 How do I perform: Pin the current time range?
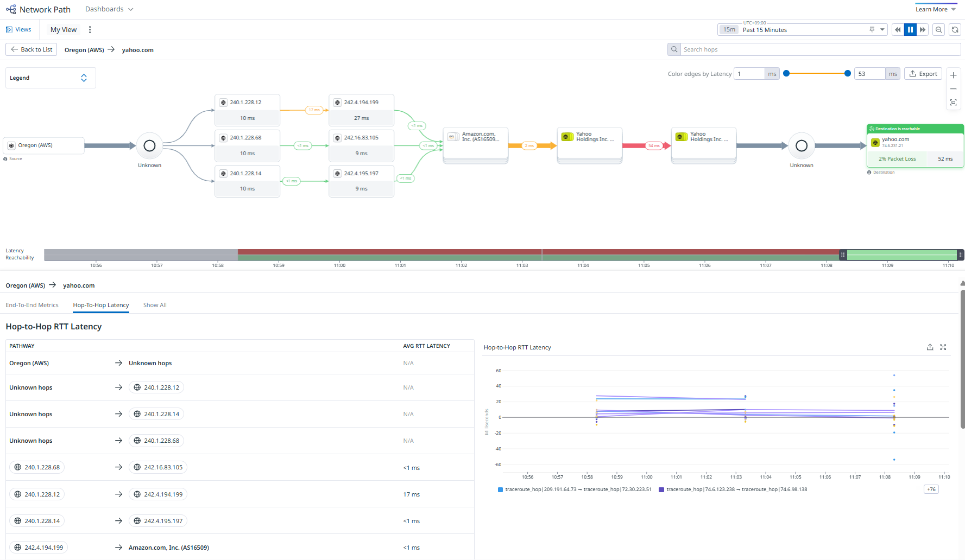click(x=872, y=30)
